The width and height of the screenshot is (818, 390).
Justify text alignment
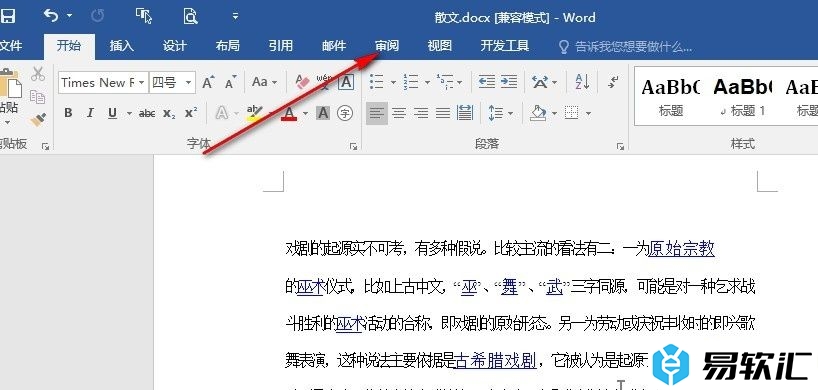(443, 113)
